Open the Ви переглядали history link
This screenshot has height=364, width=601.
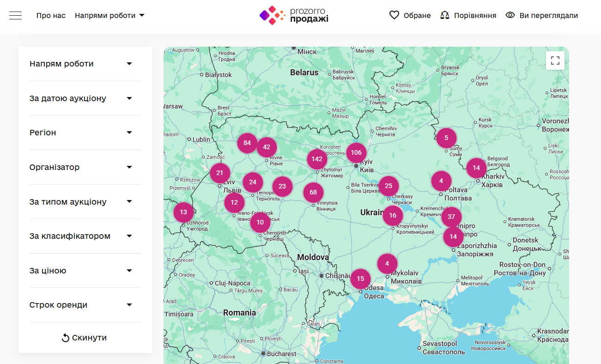pos(542,15)
